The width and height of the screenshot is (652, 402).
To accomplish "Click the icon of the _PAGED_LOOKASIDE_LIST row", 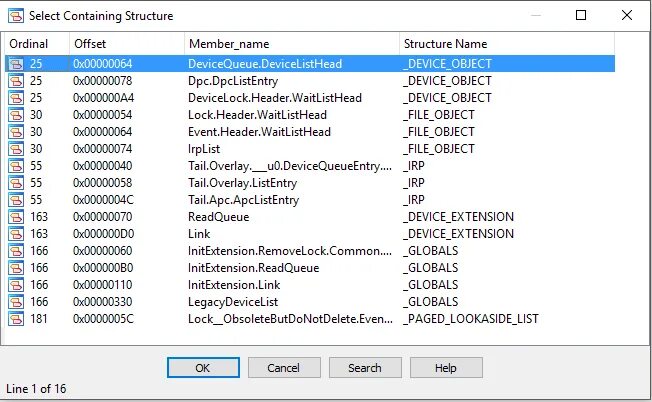I will (16, 319).
